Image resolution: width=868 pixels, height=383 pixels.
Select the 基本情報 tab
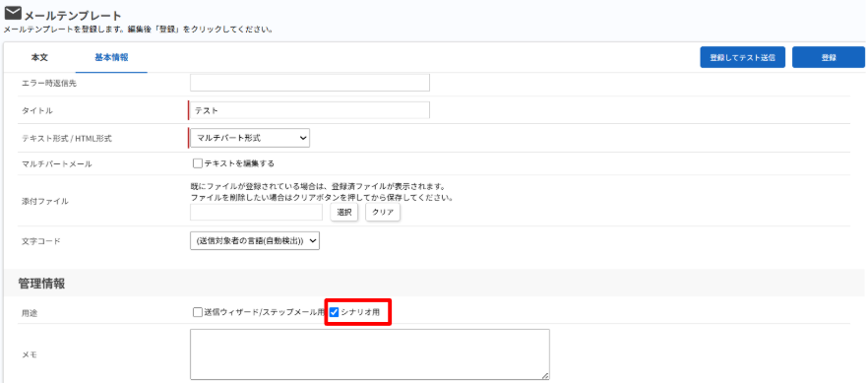click(x=111, y=57)
